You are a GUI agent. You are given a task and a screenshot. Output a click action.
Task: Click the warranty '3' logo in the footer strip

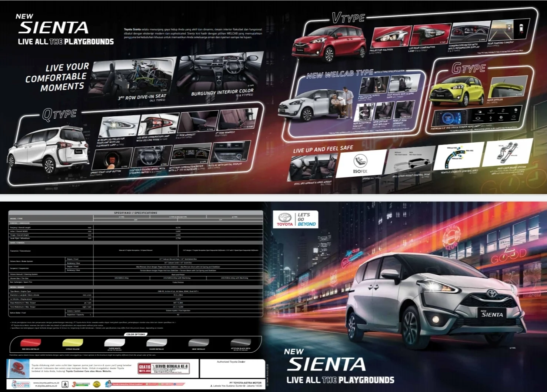click(74, 384)
